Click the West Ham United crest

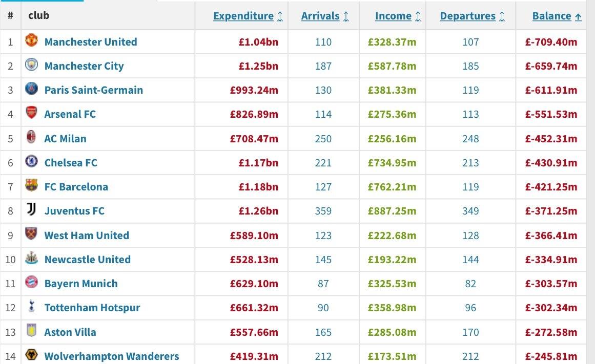[31, 234]
